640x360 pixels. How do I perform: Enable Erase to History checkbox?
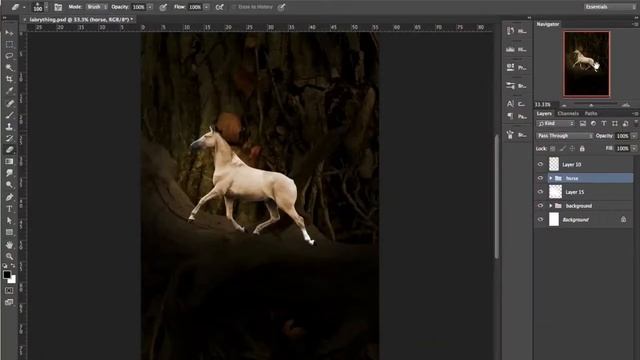(234, 7)
